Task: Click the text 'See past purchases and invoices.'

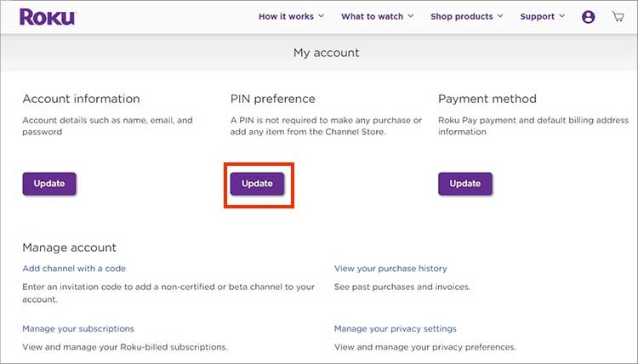Action: pos(402,287)
